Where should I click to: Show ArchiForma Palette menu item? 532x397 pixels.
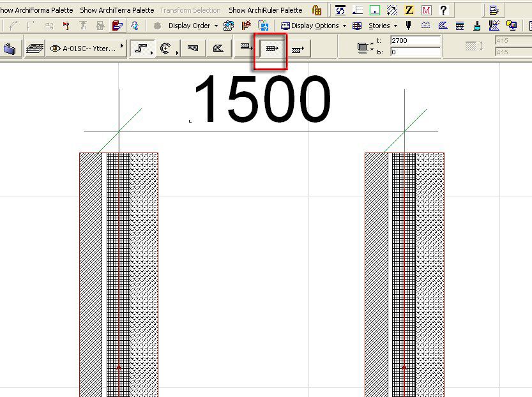tap(36, 10)
